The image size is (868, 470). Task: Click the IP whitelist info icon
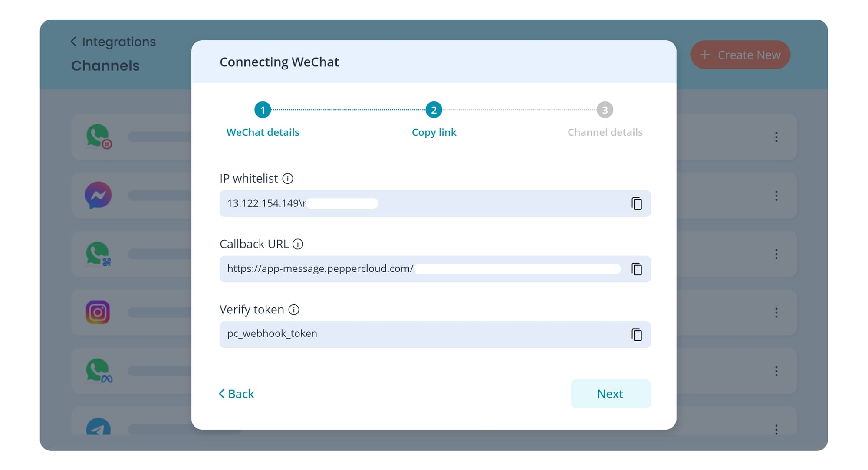click(288, 178)
